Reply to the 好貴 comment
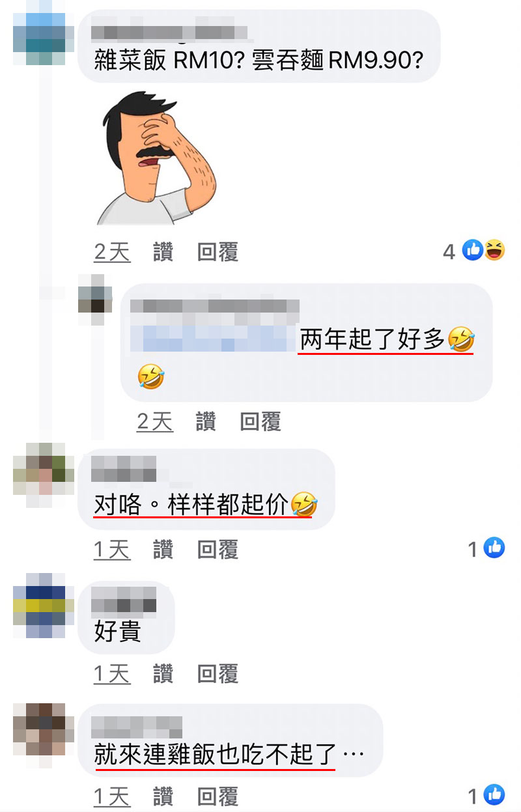 coord(218,673)
